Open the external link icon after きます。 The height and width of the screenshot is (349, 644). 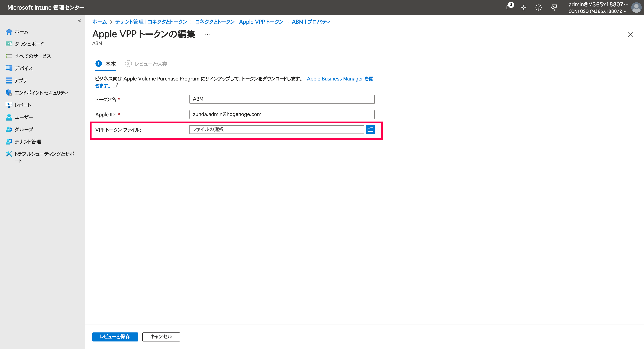click(115, 85)
